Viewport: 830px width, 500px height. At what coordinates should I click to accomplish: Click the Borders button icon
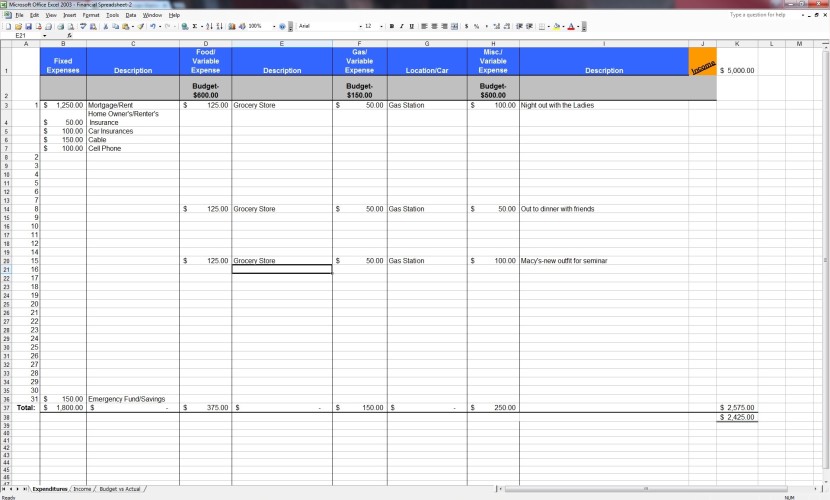(542, 26)
